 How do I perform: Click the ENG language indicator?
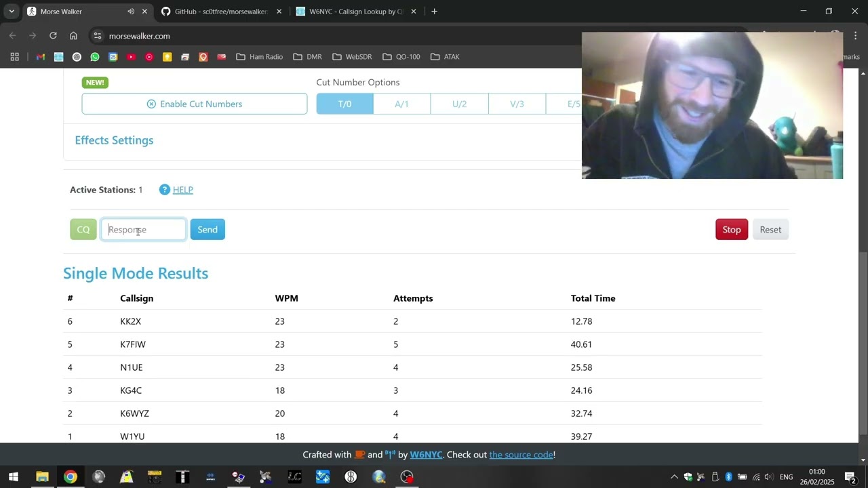click(x=787, y=477)
